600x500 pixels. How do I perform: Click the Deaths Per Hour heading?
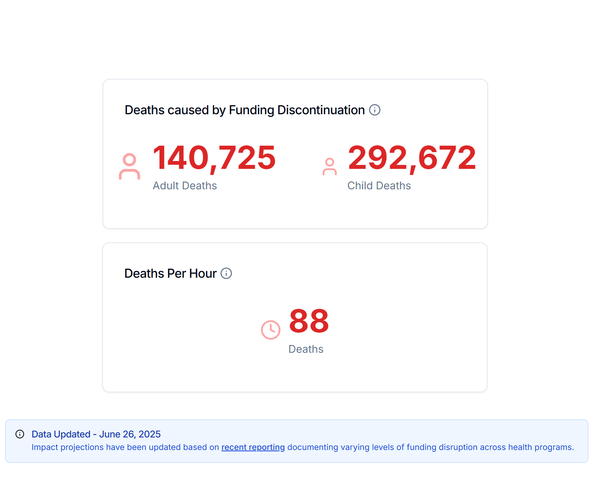pos(170,273)
